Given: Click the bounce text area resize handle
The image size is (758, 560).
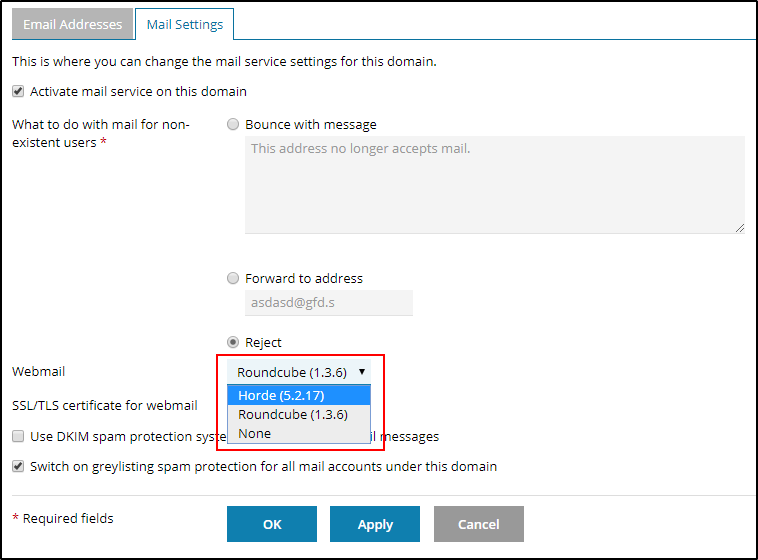Looking at the screenshot, I should [x=739, y=228].
